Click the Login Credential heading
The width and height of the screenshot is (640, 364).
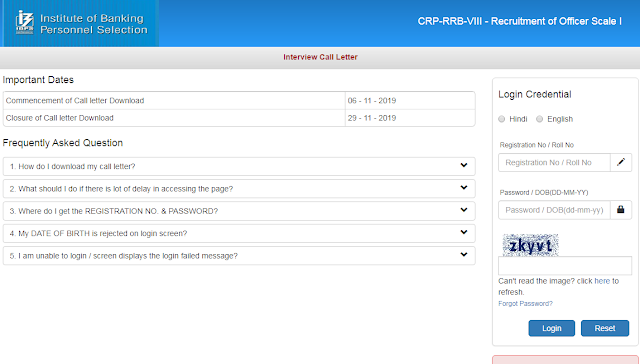[535, 94]
